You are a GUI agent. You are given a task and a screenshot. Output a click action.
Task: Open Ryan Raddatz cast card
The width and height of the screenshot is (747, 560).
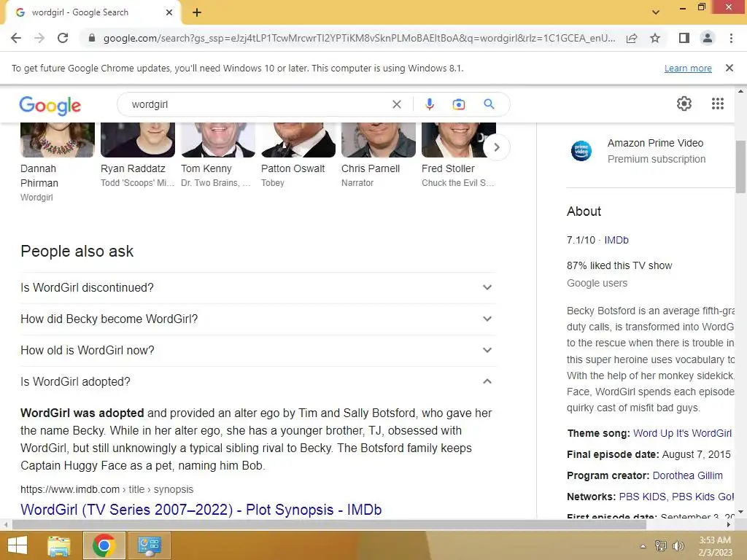tap(138, 155)
